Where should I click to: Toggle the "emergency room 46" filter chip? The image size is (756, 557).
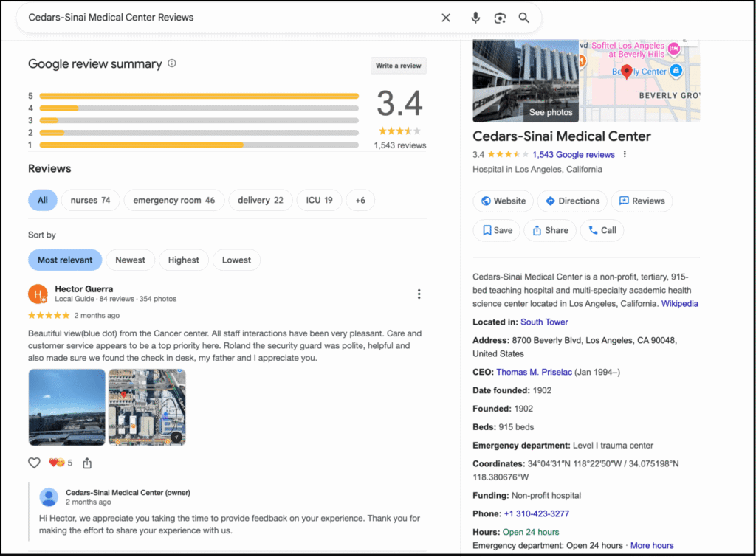pos(174,200)
